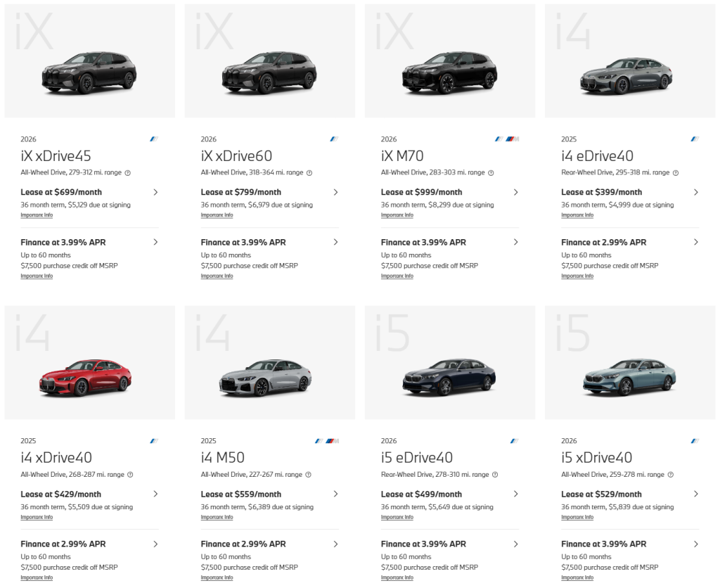Click the M badge icon on i4 M50

[x=333, y=441]
